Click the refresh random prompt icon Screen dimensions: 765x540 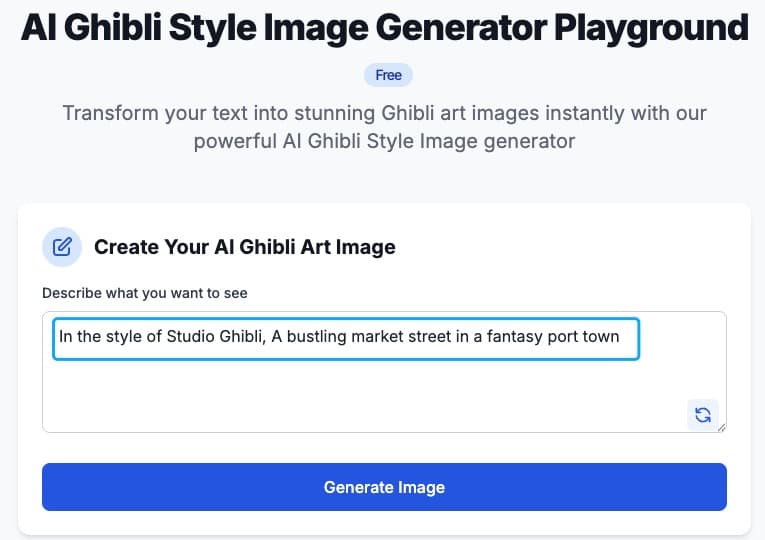(703, 415)
